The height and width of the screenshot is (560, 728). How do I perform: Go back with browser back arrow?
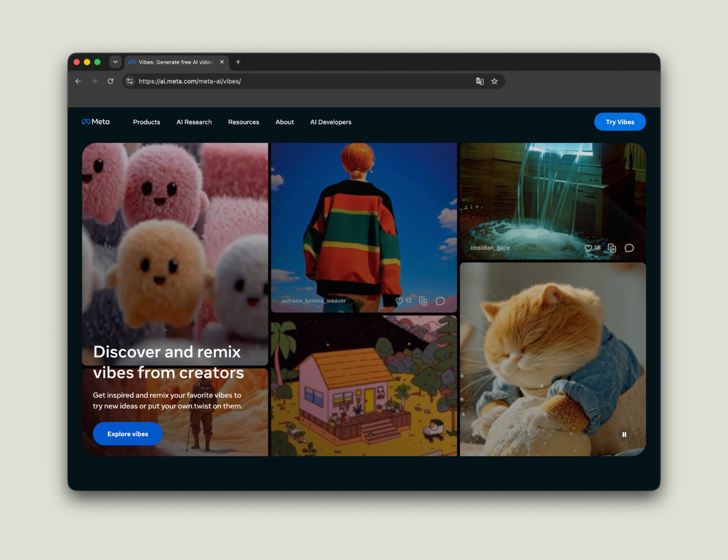(78, 81)
